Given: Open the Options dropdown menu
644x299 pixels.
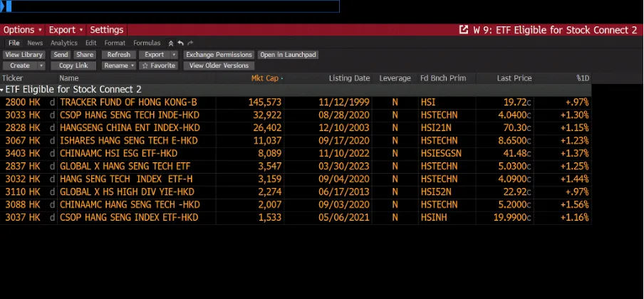Looking at the screenshot, I should (23, 30).
